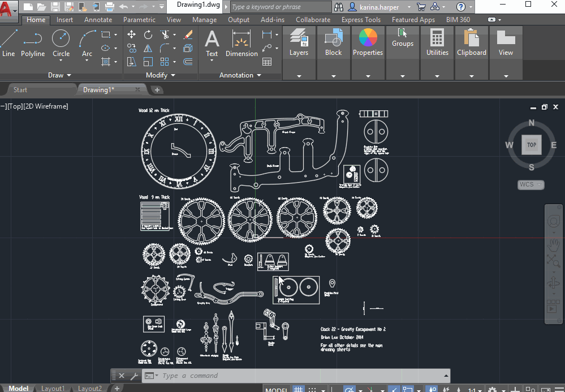Select the Mirror tool
Image resolution: width=565 pixels, height=392 pixels.
pyautogui.click(x=148, y=49)
